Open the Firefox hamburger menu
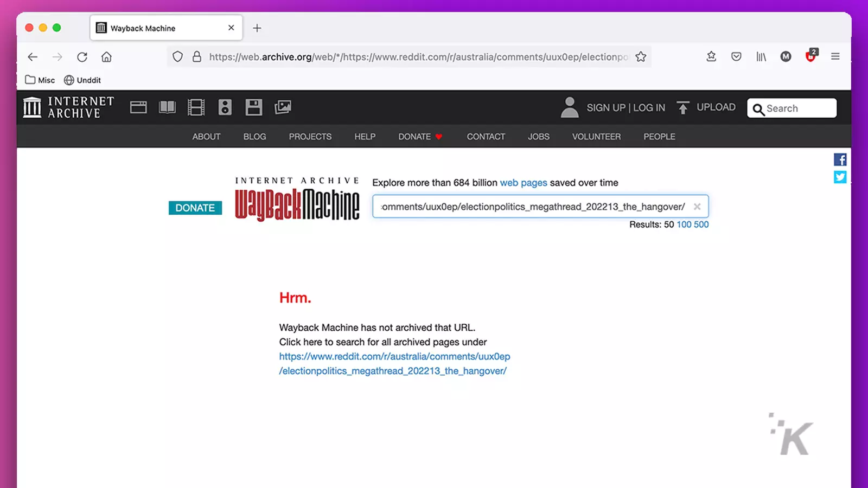The height and width of the screenshot is (488, 868). [835, 56]
